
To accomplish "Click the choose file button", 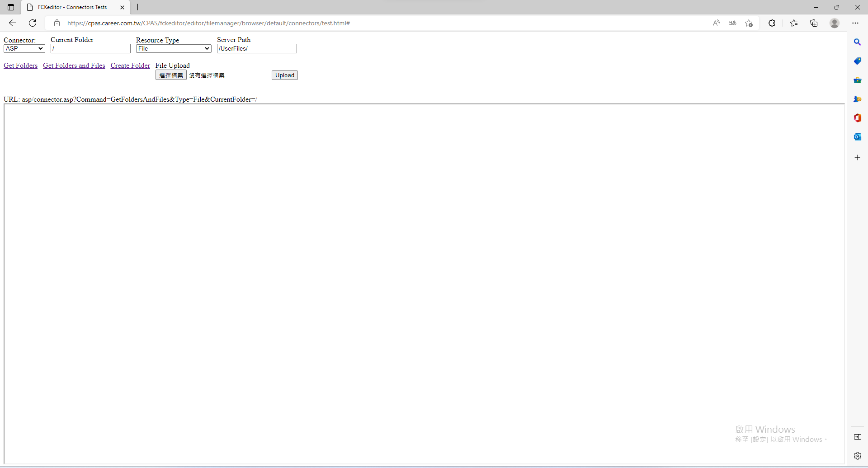I will 171,75.
